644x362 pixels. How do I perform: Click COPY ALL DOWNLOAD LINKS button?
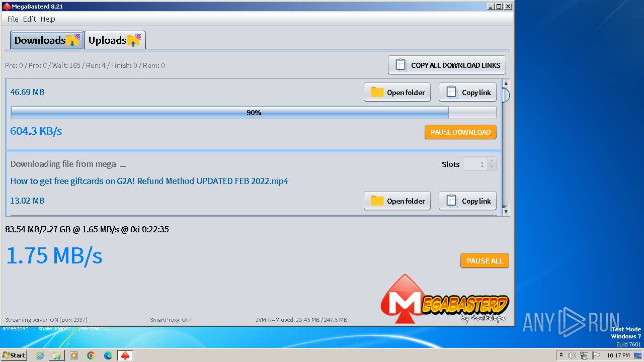click(x=447, y=65)
